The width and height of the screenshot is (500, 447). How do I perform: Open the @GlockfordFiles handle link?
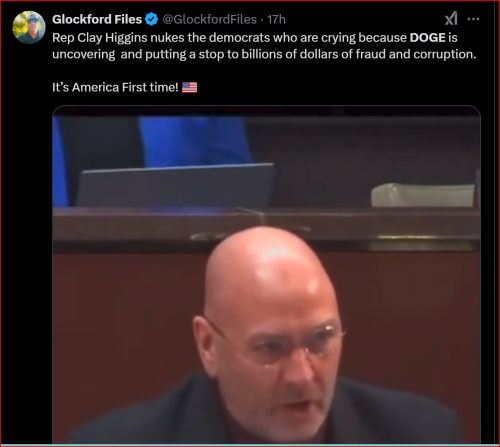(209, 19)
